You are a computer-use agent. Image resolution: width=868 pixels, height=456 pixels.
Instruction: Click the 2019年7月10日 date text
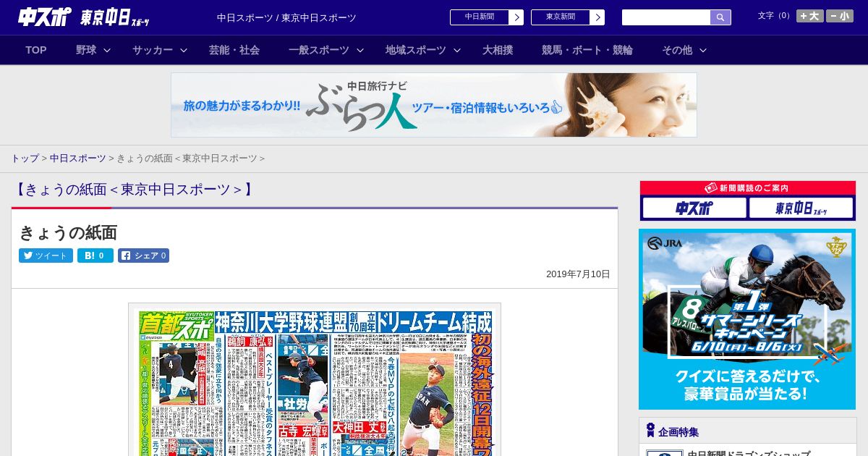click(578, 274)
